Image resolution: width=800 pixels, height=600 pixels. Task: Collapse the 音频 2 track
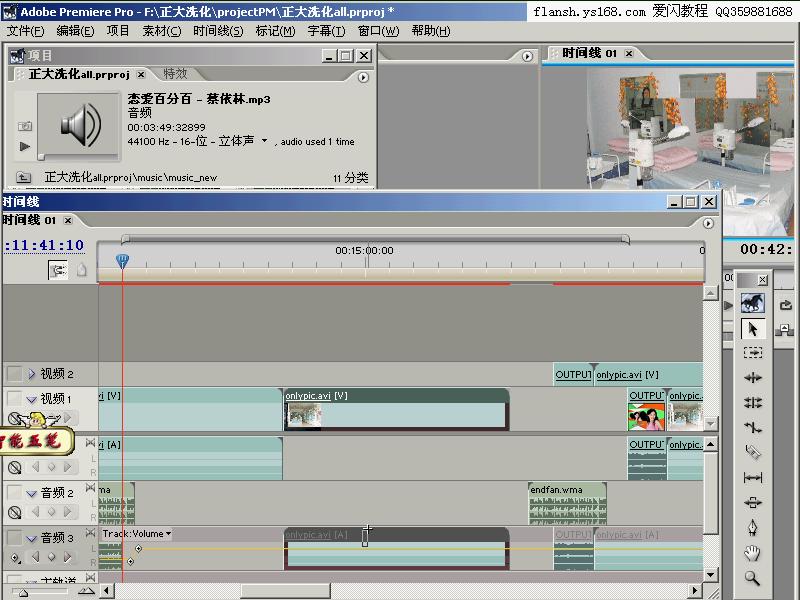32,493
